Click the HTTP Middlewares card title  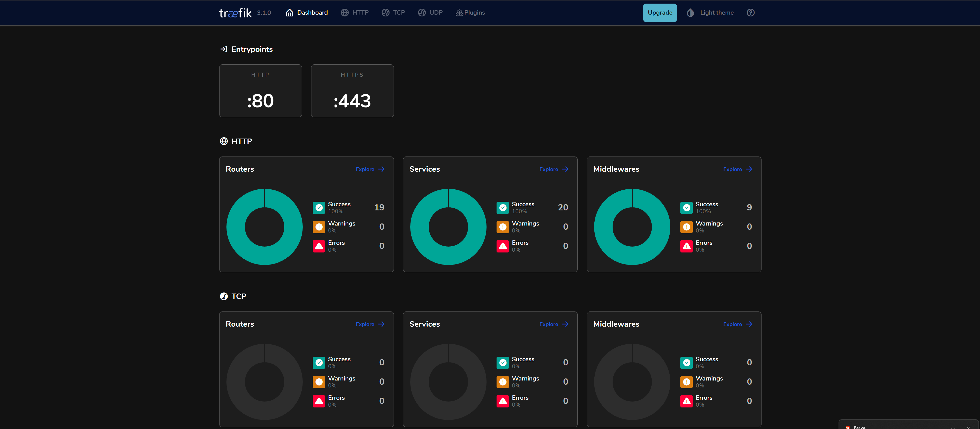(616, 169)
